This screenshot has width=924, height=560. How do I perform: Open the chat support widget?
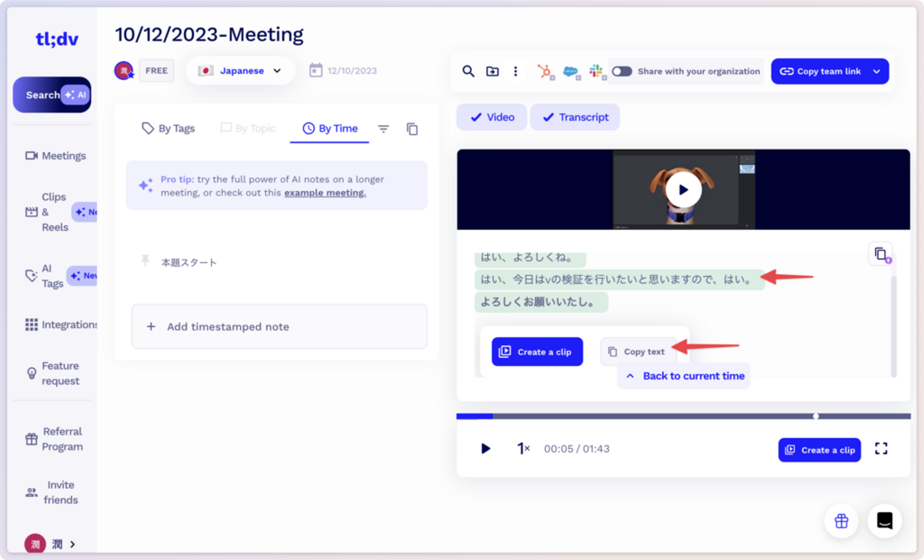[x=885, y=521]
